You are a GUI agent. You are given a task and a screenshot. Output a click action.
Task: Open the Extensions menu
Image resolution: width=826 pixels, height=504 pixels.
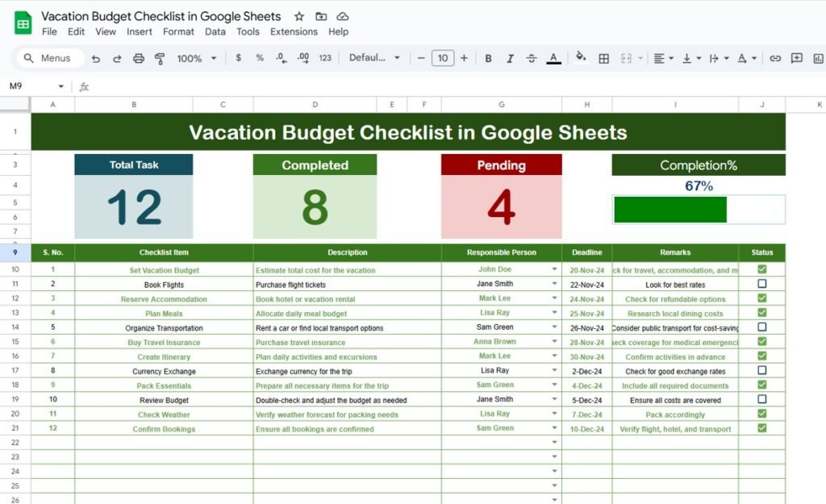point(294,31)
